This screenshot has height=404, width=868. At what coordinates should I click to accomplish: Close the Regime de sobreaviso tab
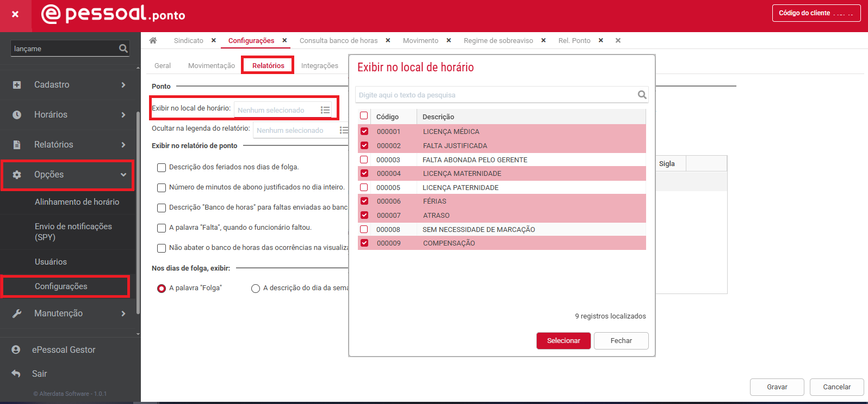point(543,40)
